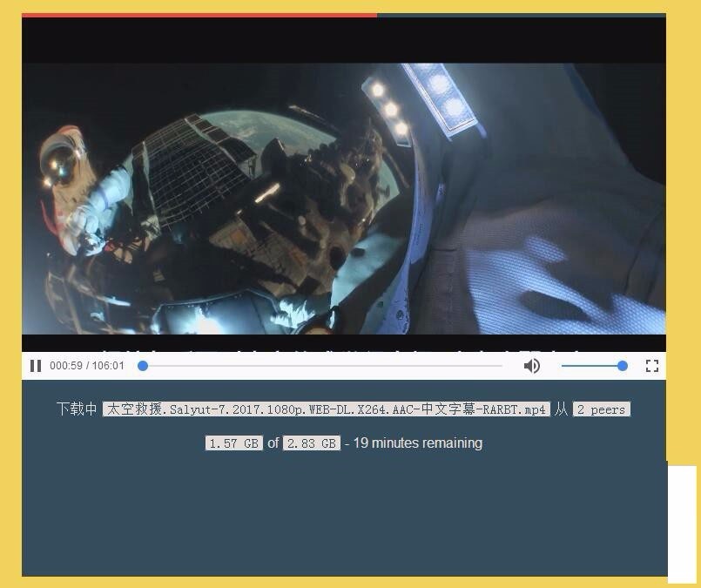Click the video frame showing the astronaut

pos(344,199)
